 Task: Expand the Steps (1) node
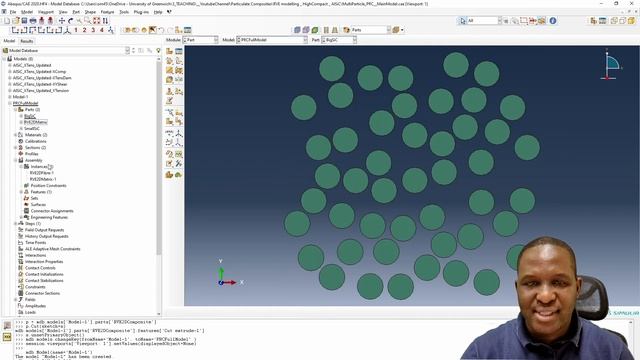point(16,224)
